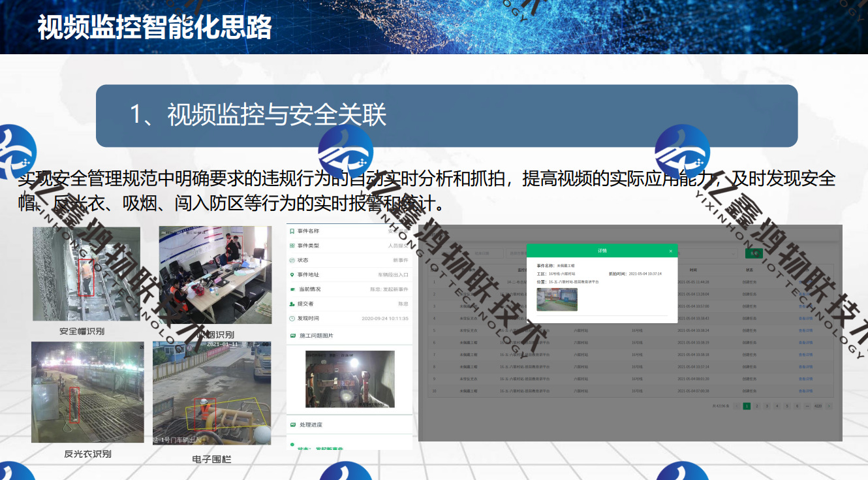Screen dimensions: 868x480
Task: Click the 施工问题图片 picture icon
Action: (x=292, y=336)
